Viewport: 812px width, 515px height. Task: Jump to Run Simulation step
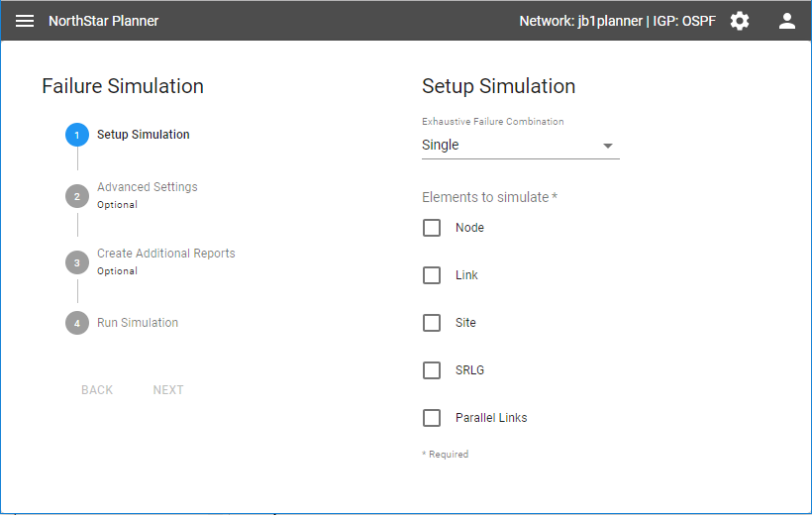click(x=138, y=323)
